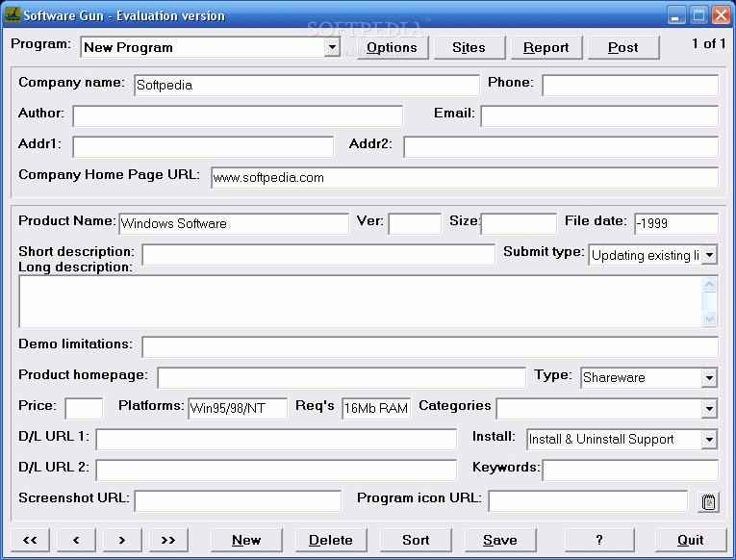The height and width of the screenshot is (560, 736).
Task: Click the Software Gun title bar icon
Action: [x=13, y=15]
